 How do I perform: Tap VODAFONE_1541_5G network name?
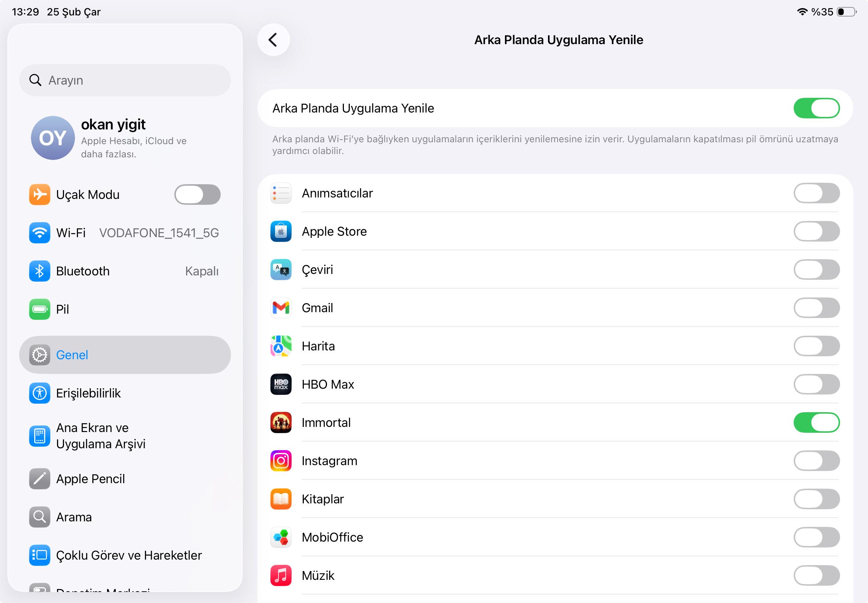pyautogui.click(x=159, y=233)
